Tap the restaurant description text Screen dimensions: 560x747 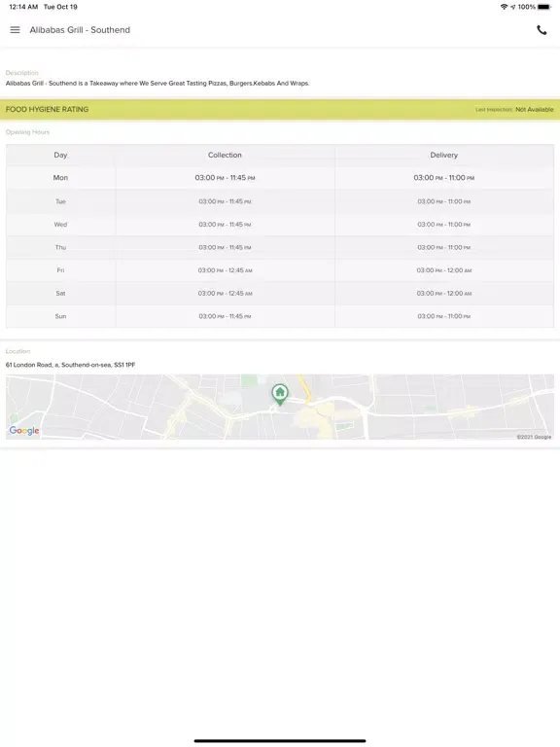point(157,84)
